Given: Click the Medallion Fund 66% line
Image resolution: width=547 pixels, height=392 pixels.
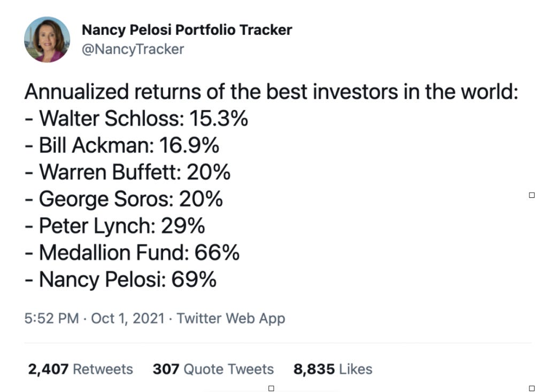Looking at the screenshot, I should [132, 252].
